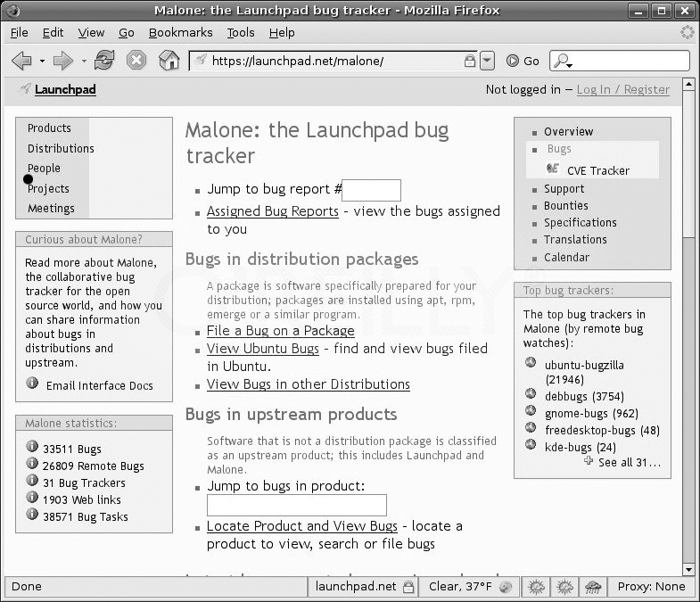700x602 pixels.
Task: Click the info icon beside Email Interface Docs
Action: (x=33, y=384)
